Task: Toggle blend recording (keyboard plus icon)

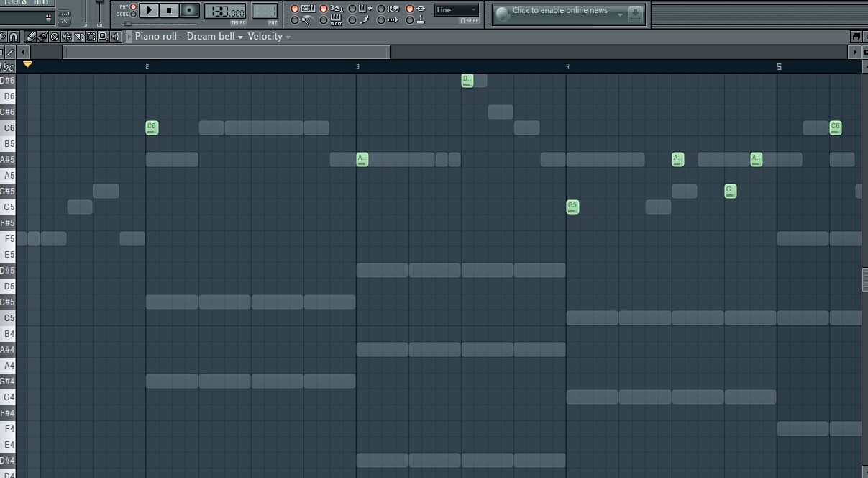Action: [x=361, y=9]
